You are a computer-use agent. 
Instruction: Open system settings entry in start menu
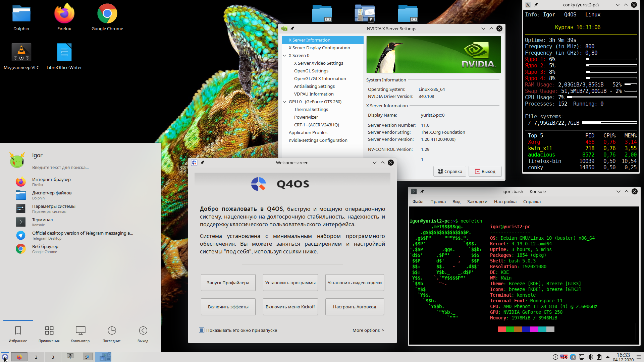80,208
